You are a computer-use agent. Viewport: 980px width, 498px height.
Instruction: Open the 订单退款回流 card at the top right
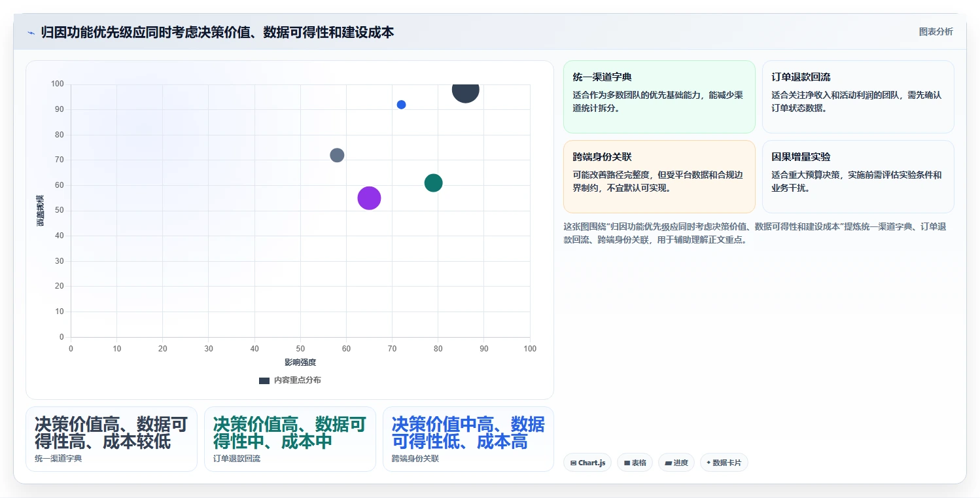858,97
